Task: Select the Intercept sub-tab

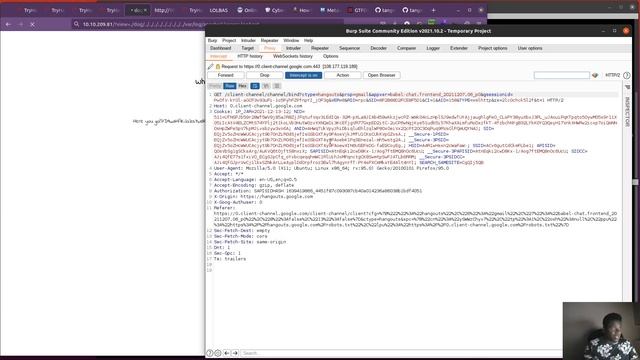Action: click(218, 56)
